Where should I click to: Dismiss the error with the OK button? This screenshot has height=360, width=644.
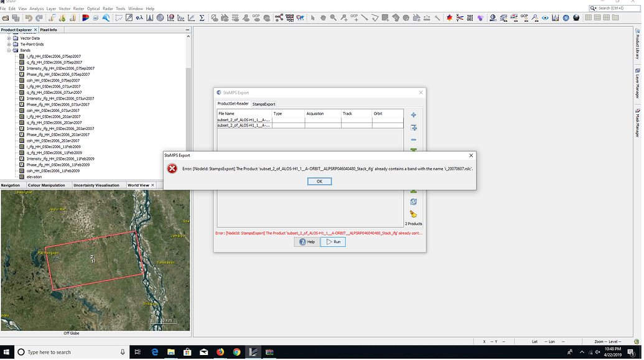coord(319,182)
